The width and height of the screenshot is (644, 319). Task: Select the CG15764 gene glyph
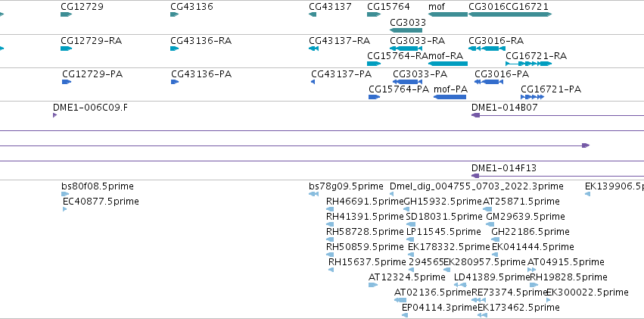click(374, 14)
